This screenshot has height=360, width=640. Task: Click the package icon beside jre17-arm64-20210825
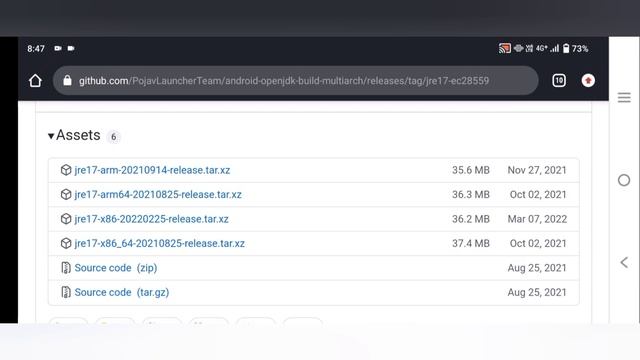(x=66, y=194)
